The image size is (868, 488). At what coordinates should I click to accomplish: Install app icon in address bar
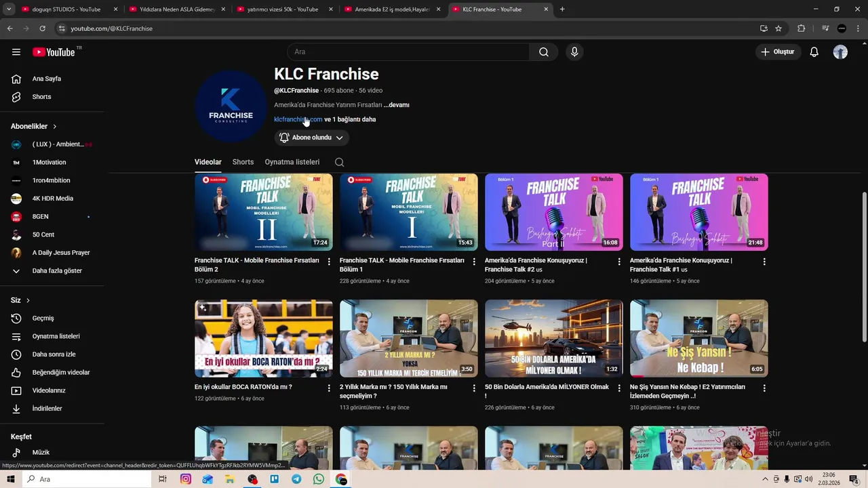764,28
